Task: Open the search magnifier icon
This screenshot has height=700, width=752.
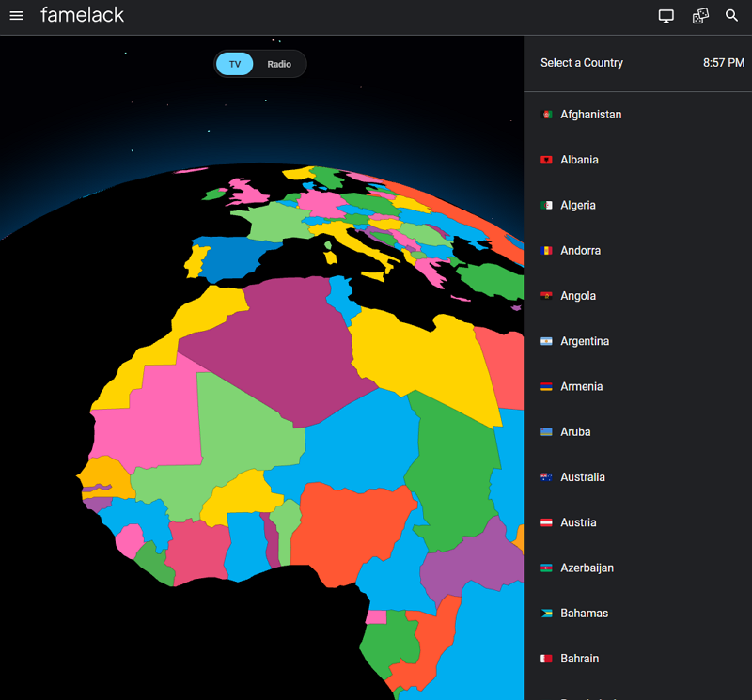Action: pos(731,15)
